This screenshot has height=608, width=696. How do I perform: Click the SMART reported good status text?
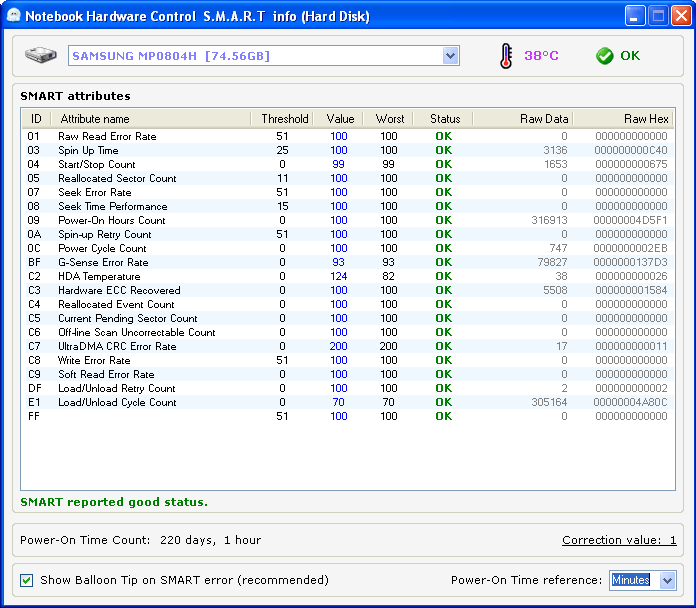coord(114,502)
